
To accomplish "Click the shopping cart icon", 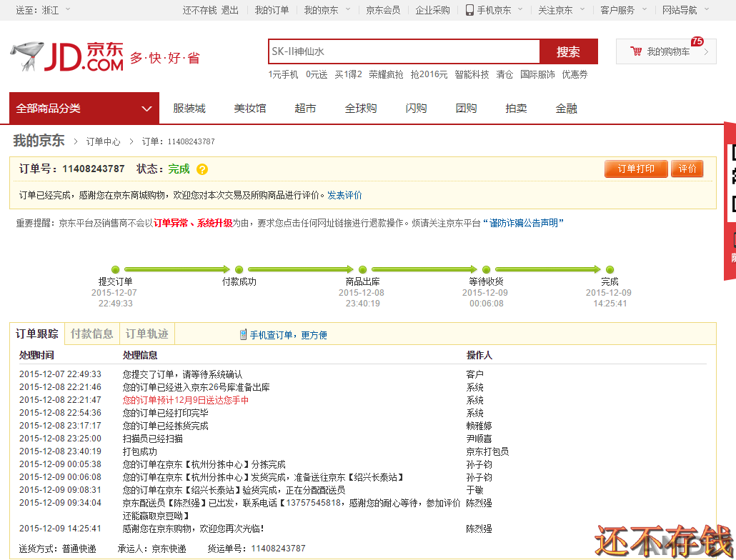I will click(x=636, y=51).
